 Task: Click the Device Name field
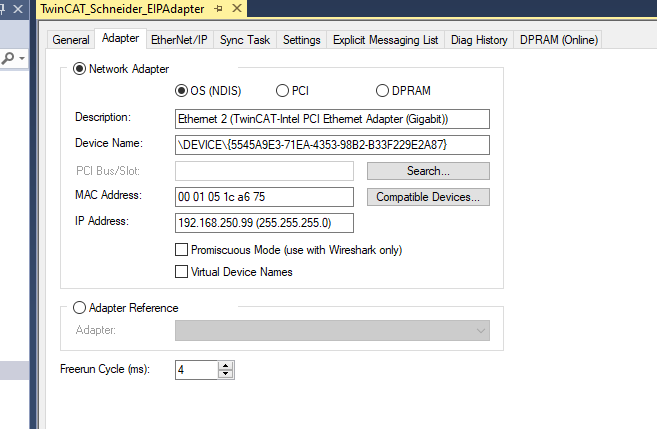tap(332, 145)
